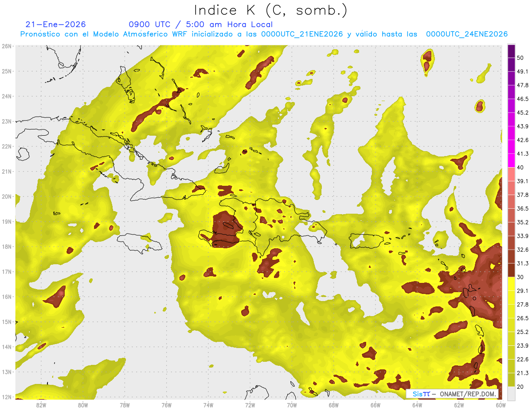This screenshot has width=532, height=411.
Task: Click the latitude axis label "18N"
Action: [x=7, y=247]
